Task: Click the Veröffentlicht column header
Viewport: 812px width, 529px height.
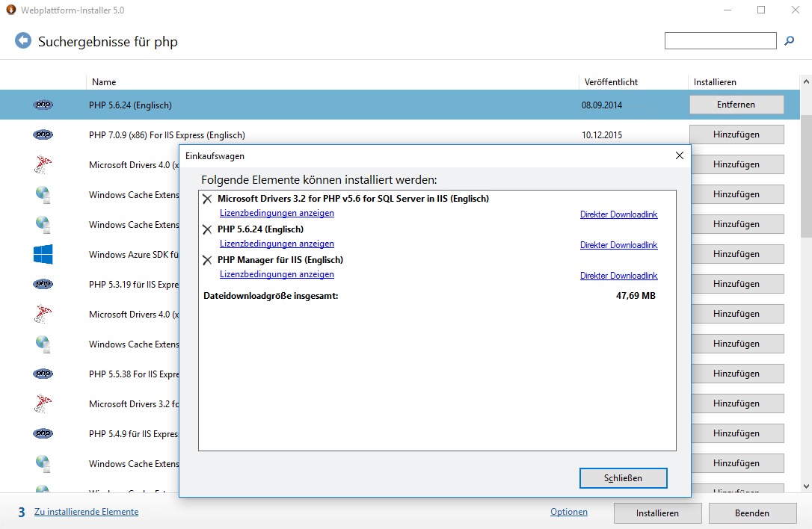Action: 611,81
